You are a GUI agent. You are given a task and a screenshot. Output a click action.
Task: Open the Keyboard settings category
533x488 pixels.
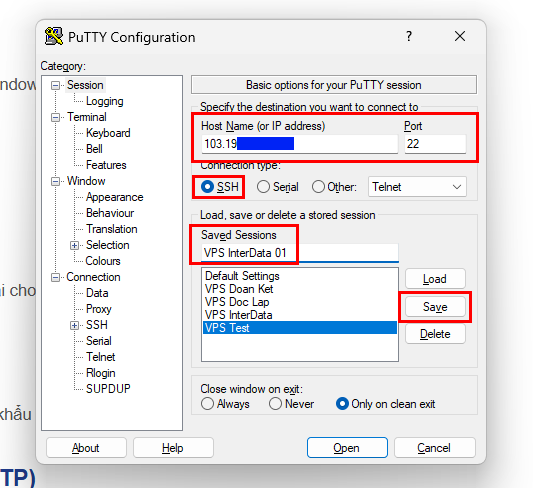tap(108, 133)
